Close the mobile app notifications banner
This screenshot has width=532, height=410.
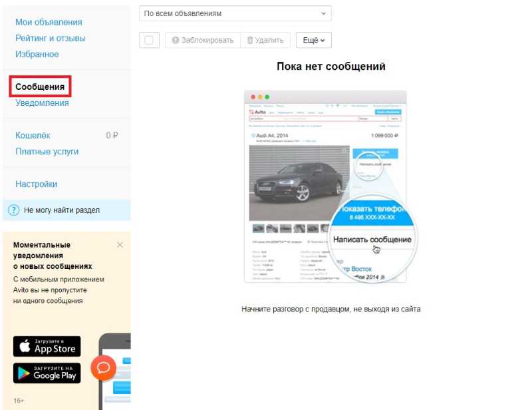point(120,244)
